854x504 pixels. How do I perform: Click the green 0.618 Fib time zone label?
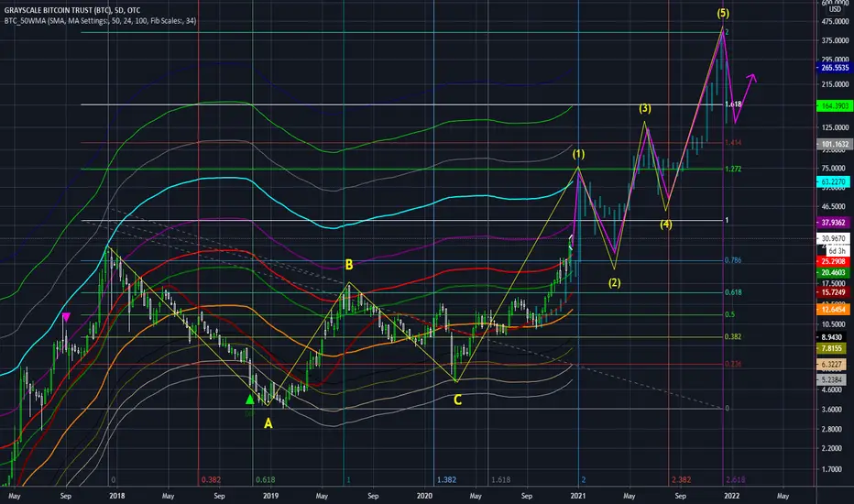tap(265, 480)
